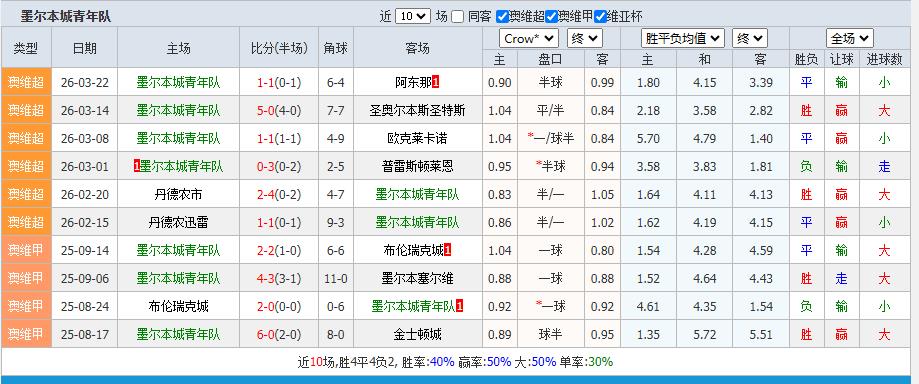Image resolution: width=919 pixels, height=384 pixels.
Task: Uncheck the 奥维超 league checkbox
Action: point(502,16)
